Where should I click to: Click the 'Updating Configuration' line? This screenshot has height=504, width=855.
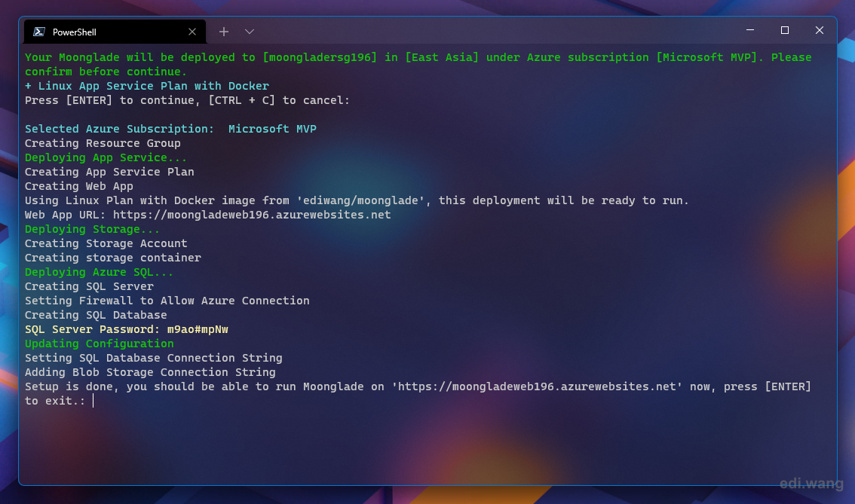click(100, 344)
